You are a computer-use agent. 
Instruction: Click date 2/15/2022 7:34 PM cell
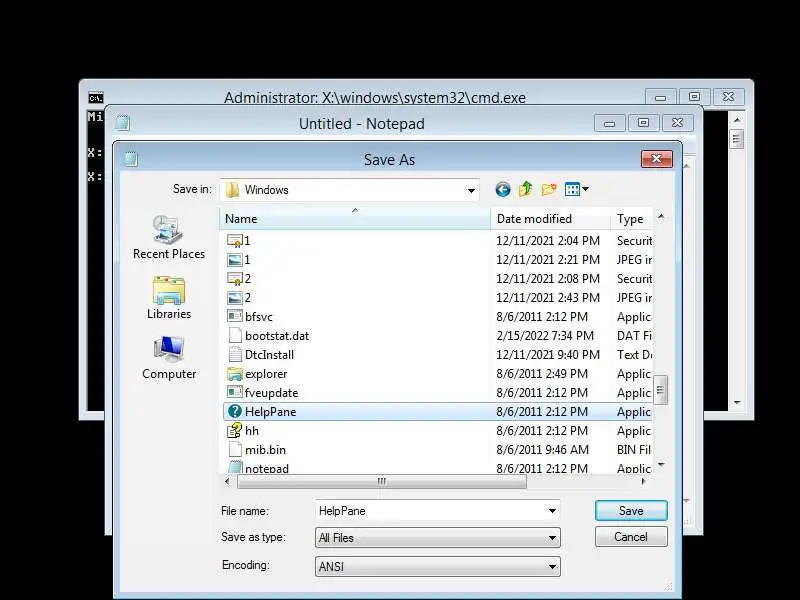pos(545,336)
